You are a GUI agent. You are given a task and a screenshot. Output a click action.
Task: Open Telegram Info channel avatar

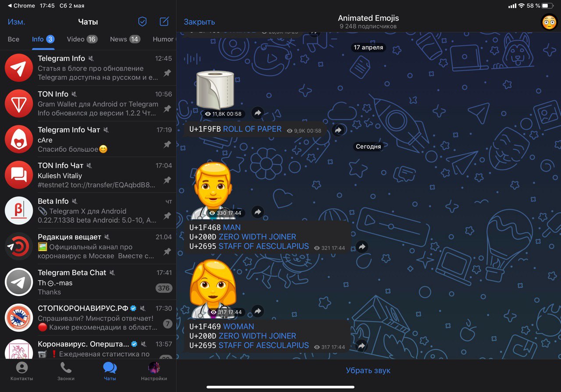coord(19,68)
